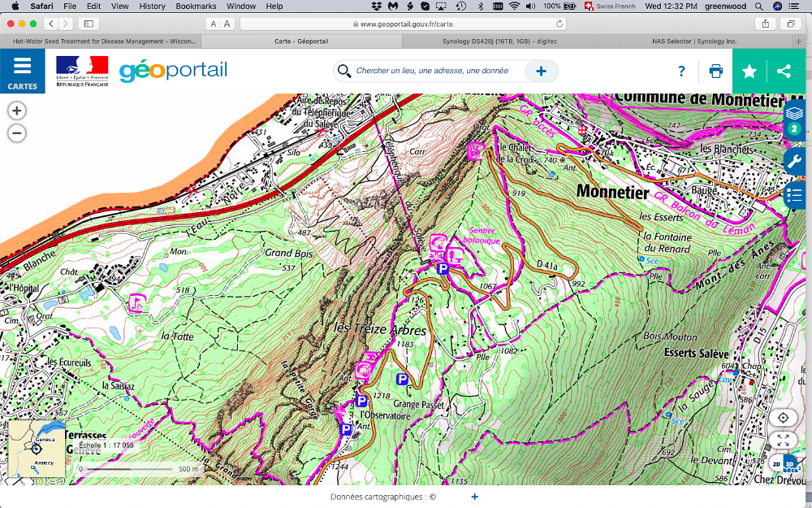
Task: Click the Géoportail logo link
Action: tap(173, 72)
